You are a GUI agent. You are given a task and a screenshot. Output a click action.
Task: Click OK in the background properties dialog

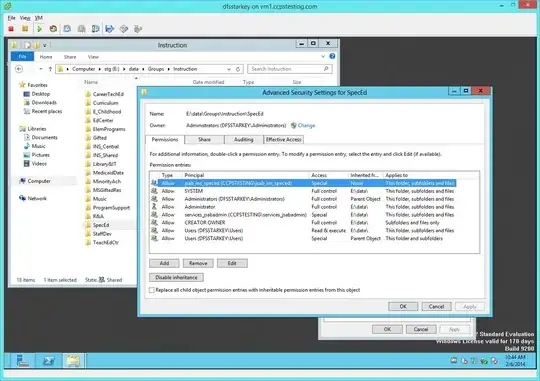point(387,329)
